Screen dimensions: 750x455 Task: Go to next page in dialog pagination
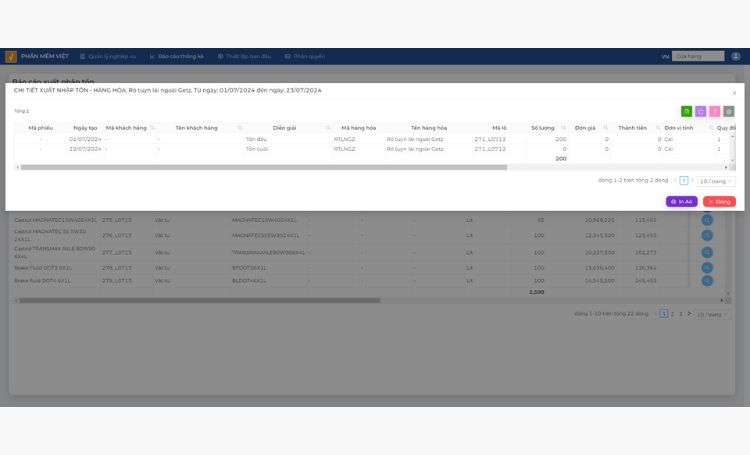(x=692, y=180)
